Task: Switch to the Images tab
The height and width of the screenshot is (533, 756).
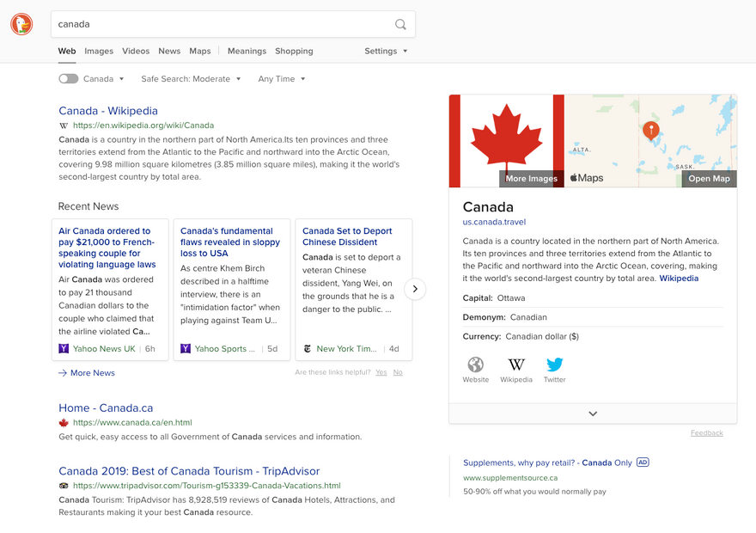Action: point(99,51)
